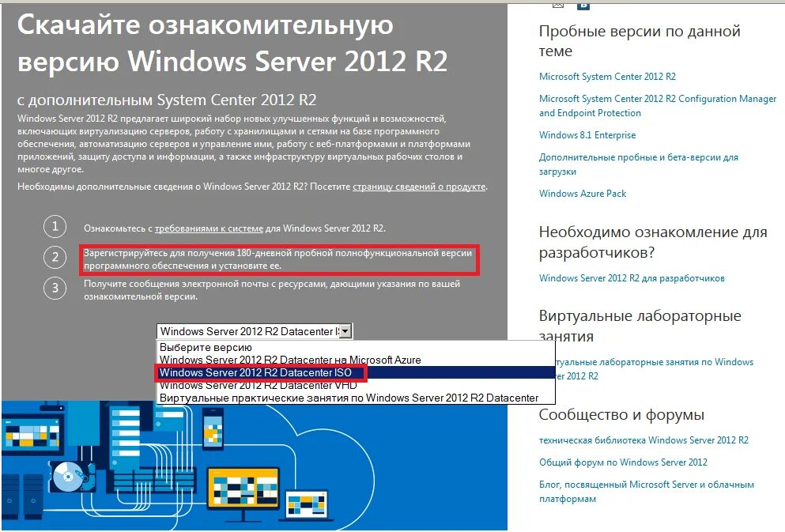This screenshot has height=532, width=785.
Task: Click the title 'Скачайте ознакомительную версию Windows Server 2012 R2'
Action: (x=232, y=43)
